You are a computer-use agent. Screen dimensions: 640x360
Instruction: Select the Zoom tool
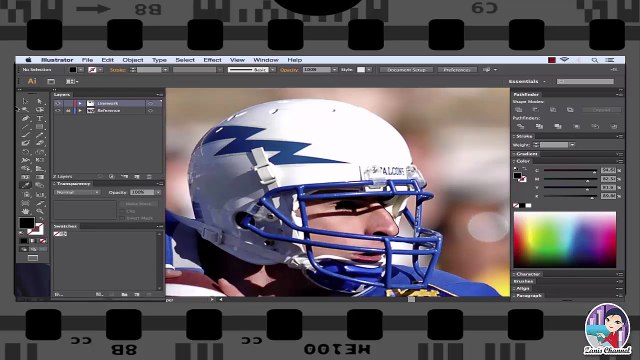(40, 211)
